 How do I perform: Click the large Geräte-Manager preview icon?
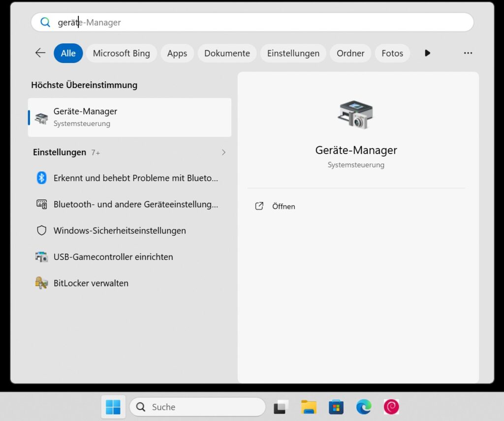point(355,115)
